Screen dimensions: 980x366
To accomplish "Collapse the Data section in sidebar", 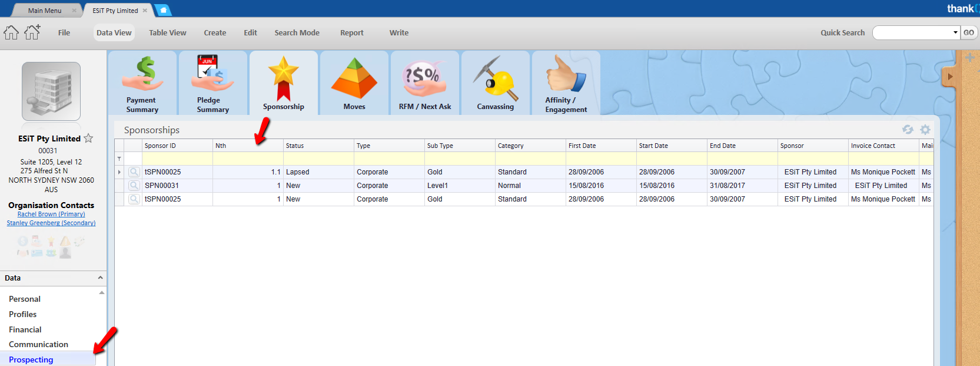I will (x=100, y=278).
